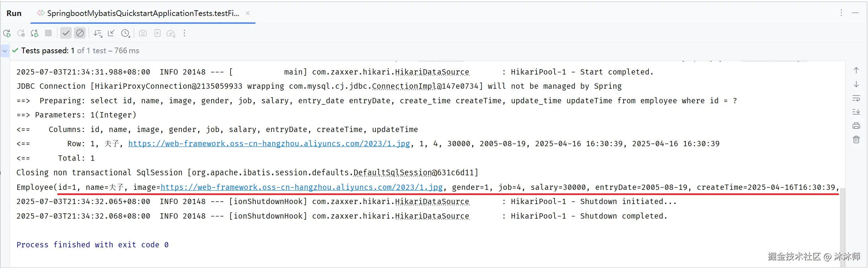This screenshot has width=868, height=269.
Task: Click the Collapse All tests icon
Action: [x=111, y=33]
